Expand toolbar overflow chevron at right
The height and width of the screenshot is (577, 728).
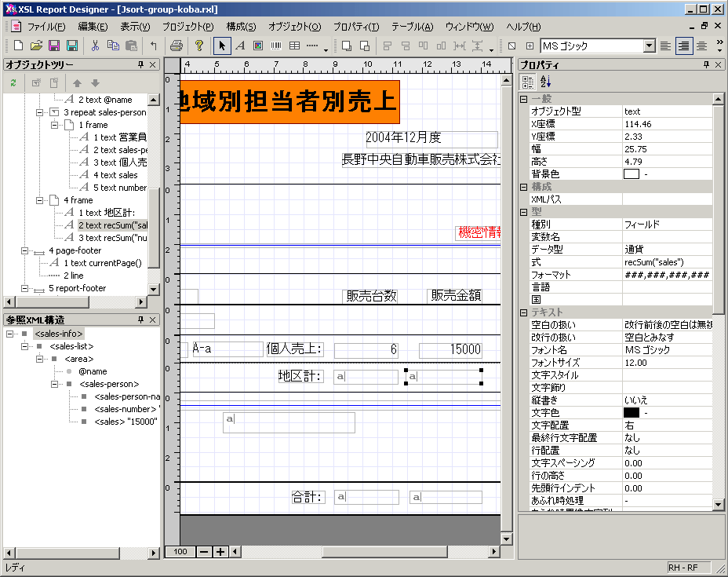pyautogui.click(x=719, y=42)
